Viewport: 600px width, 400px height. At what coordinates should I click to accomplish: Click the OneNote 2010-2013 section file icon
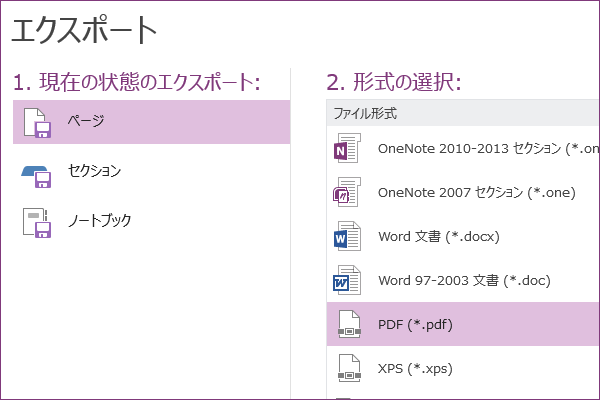347,148
